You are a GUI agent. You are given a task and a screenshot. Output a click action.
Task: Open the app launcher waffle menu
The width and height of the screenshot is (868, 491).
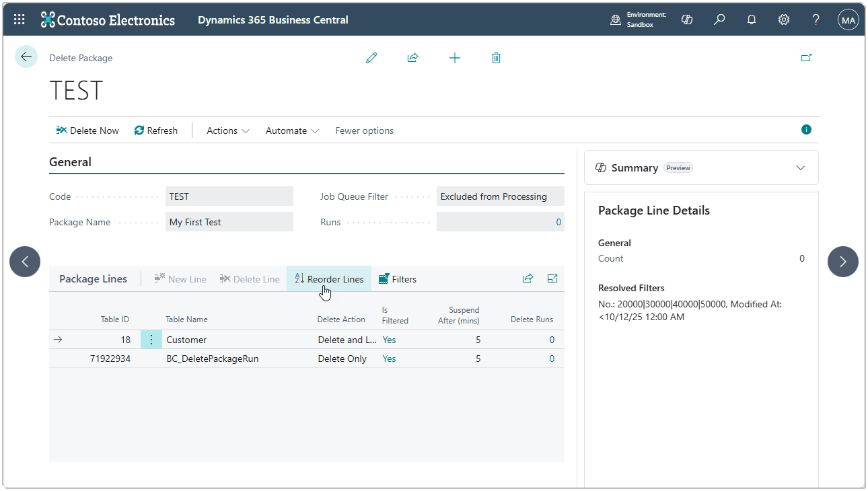(20, 20)
